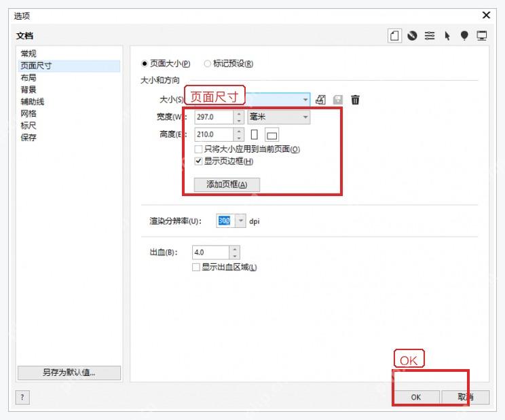
Task: Decrease the 宽度 value with down arrow
Action: (x=239, y=121)
